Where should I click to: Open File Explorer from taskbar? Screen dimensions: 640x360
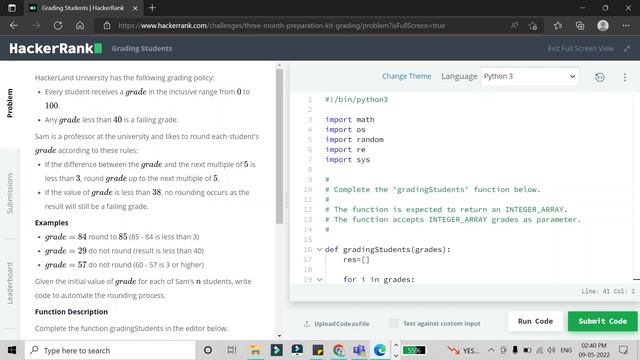[255, 350]
